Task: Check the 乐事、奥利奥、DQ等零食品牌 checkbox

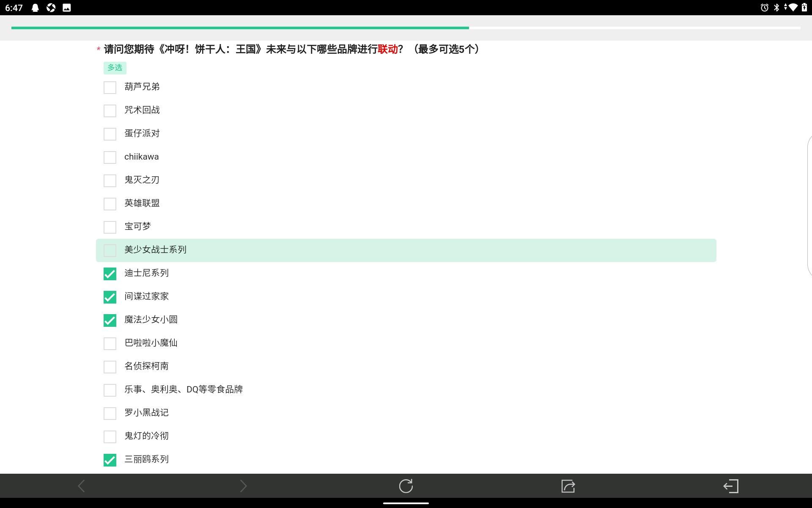Action: (x=110, y=390)
